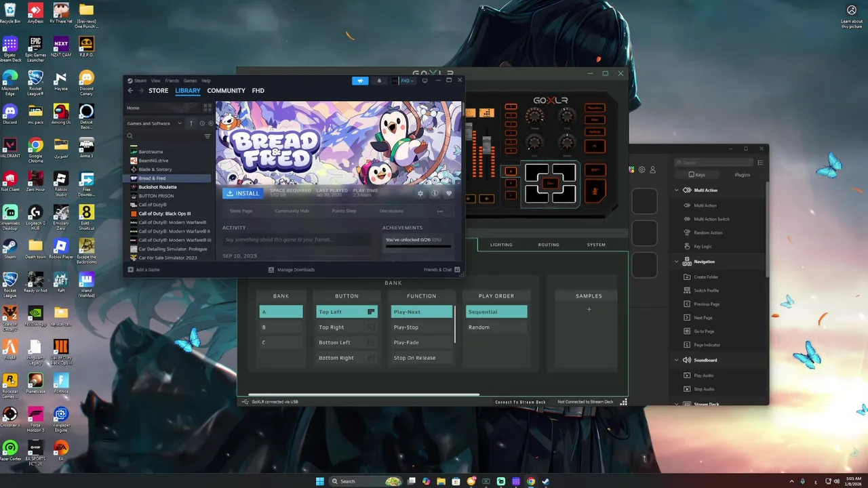Set function to Play-Stop
868x488 pixels.
(x=422, y=327)
